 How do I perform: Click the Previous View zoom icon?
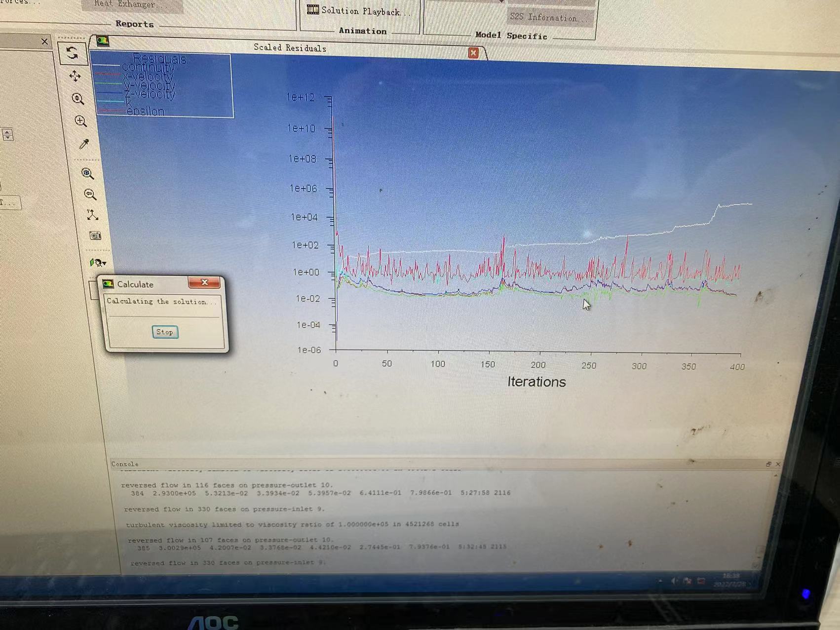tap(90, 195)
